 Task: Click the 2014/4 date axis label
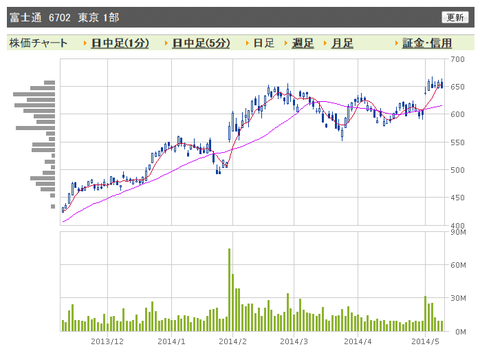pos(358,341)
